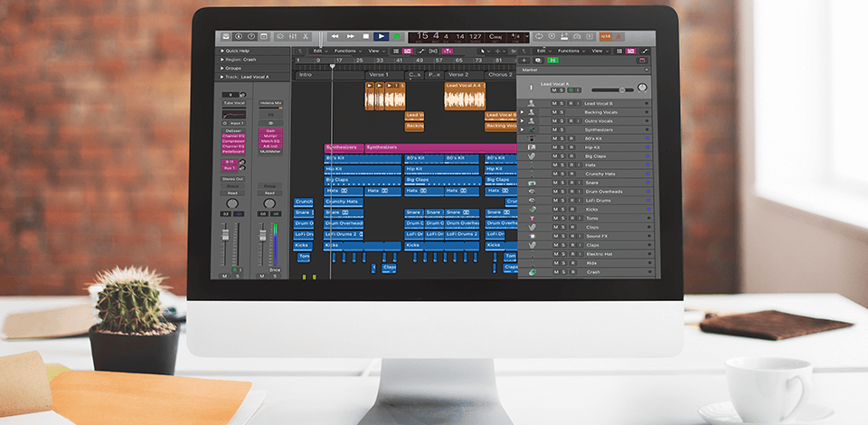The image size is (868, 425).
Task: Click the Rewind transport button
Action: [x=335, y=36]
